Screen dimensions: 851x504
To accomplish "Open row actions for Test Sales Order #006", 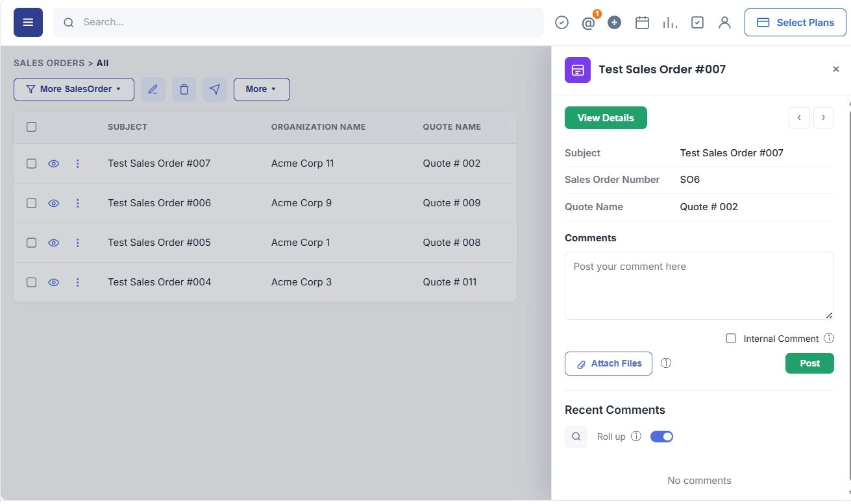I will click(78, 203).
